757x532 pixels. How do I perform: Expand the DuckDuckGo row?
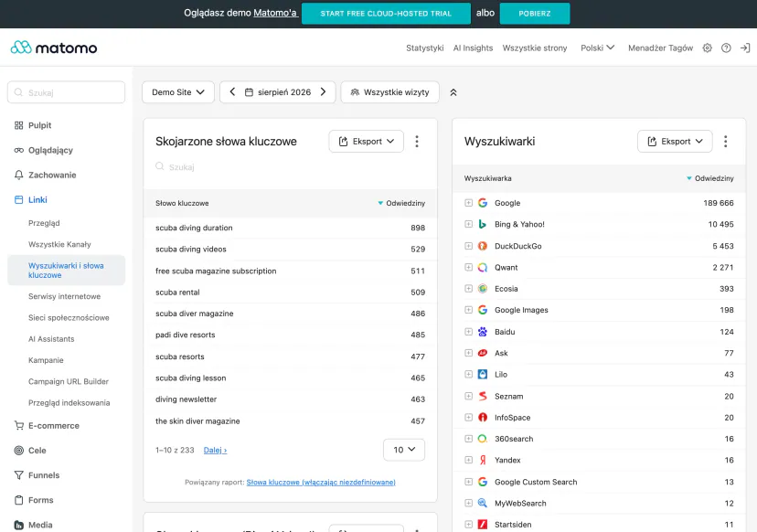click(x=468, y=246)
